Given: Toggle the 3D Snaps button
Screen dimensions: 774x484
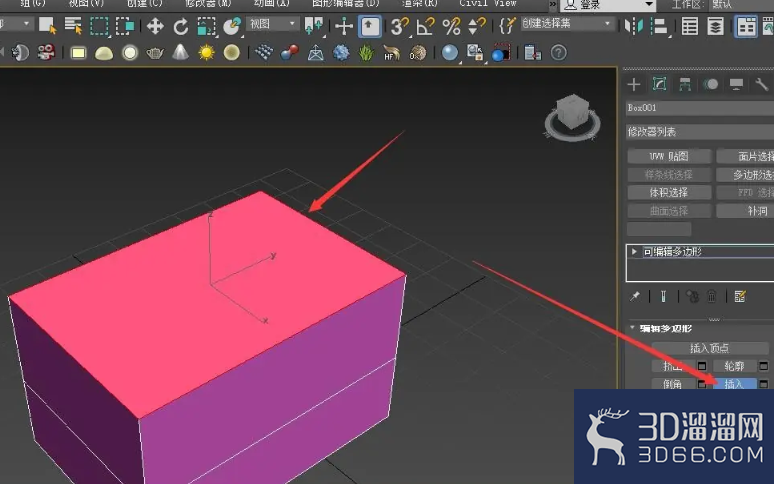Looking at the screenshot, I should click(x=399, y=26).
